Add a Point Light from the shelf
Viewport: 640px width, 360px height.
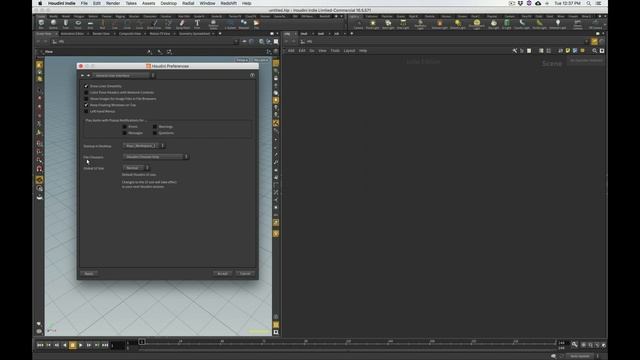point(372,24)
